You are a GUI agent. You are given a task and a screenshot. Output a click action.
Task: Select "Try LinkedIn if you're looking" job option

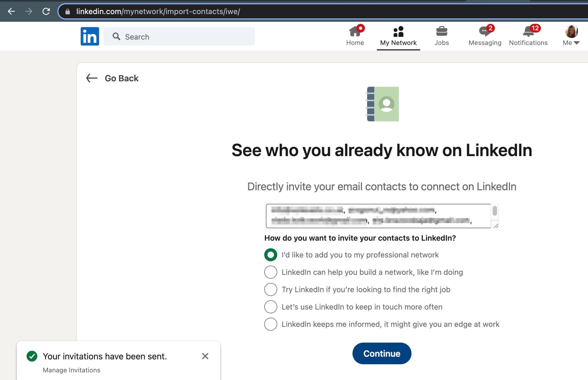click(271, 289)
